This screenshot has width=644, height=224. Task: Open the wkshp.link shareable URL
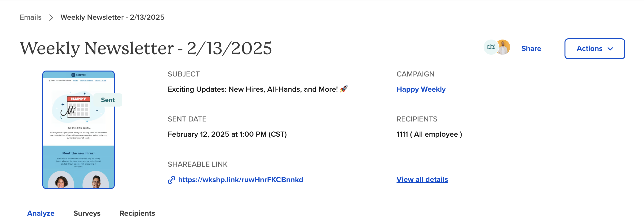coord(241,180)
